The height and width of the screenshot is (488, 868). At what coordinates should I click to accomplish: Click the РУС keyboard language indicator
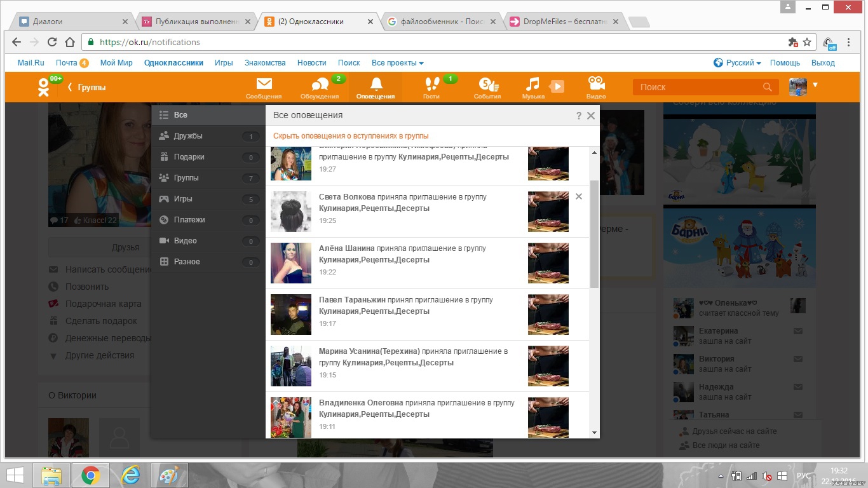pyautogui.click(x=803, y=476)
